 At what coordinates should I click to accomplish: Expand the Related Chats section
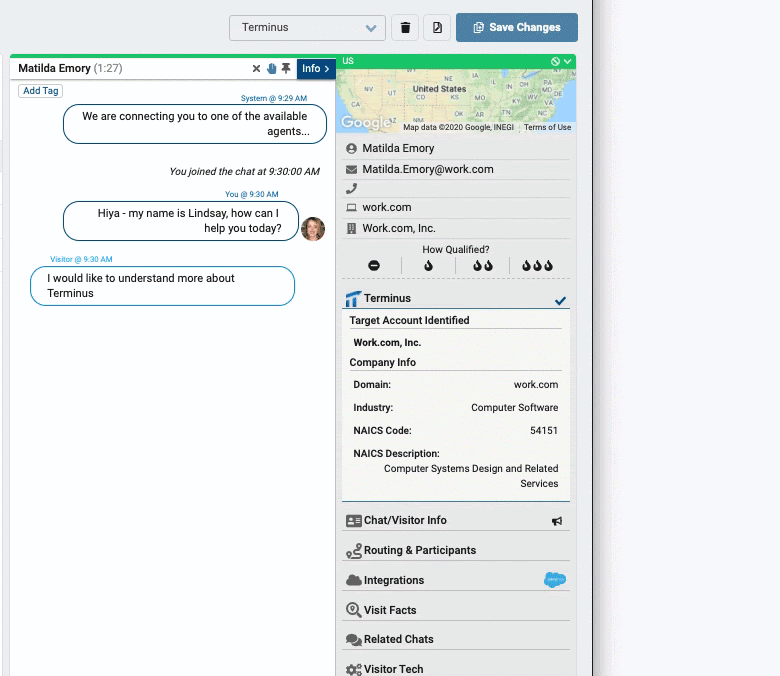[x=456, y=639]
